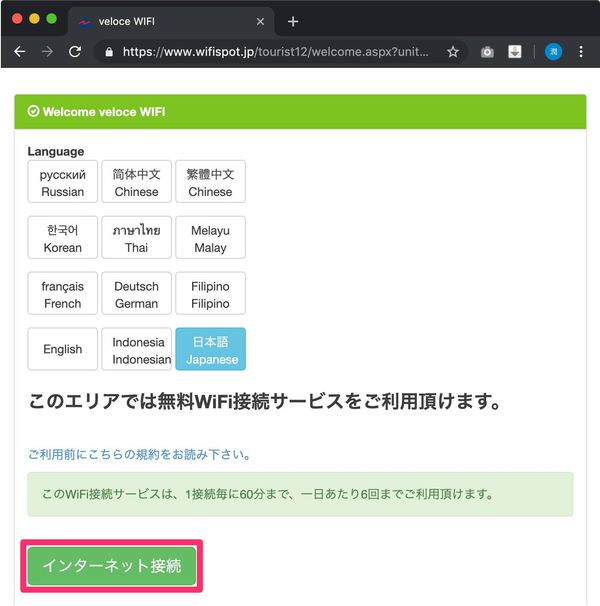This screenshot has width=600, height=606.
Task: Select the veloce WIFI tab
Action: 171,22
